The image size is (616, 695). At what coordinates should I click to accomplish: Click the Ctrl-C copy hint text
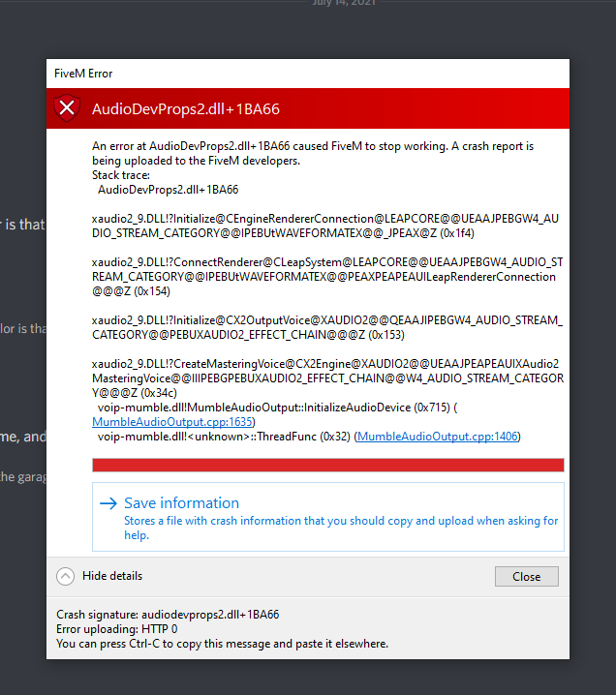click(x=222, y=644)
